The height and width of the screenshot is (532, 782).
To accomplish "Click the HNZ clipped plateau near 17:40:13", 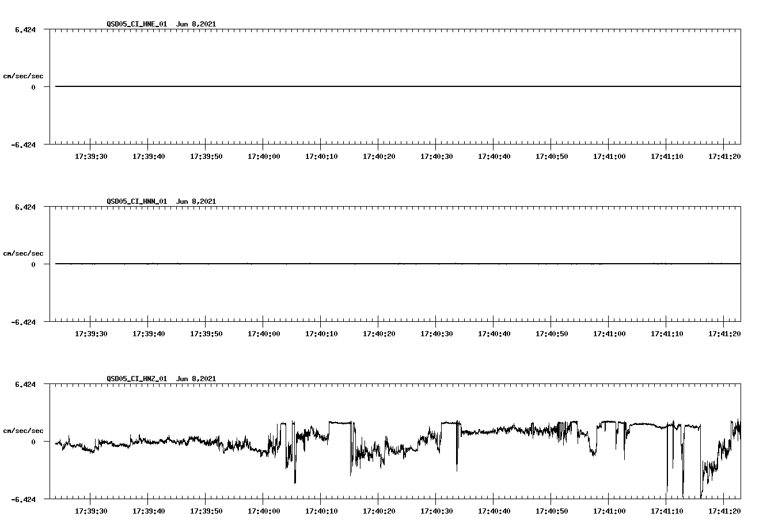I will click(x=340, y=422).
